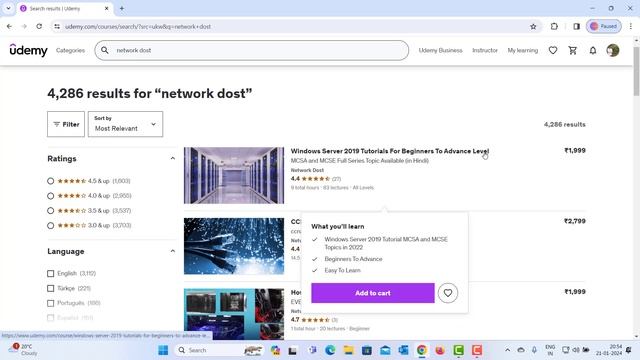This screenshot has height=360, width=640.
Task: Select the 3.0 & up rating filter
Action: click(51, 225)
